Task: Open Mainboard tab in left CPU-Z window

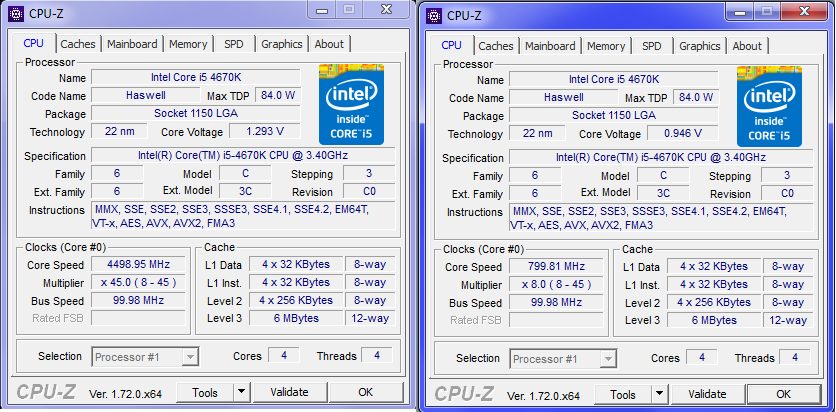Action: coord(132,44)
